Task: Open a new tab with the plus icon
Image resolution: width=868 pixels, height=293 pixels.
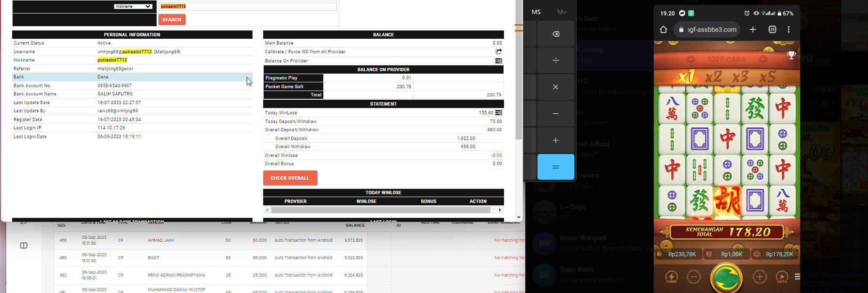Action: click(753, 30)
